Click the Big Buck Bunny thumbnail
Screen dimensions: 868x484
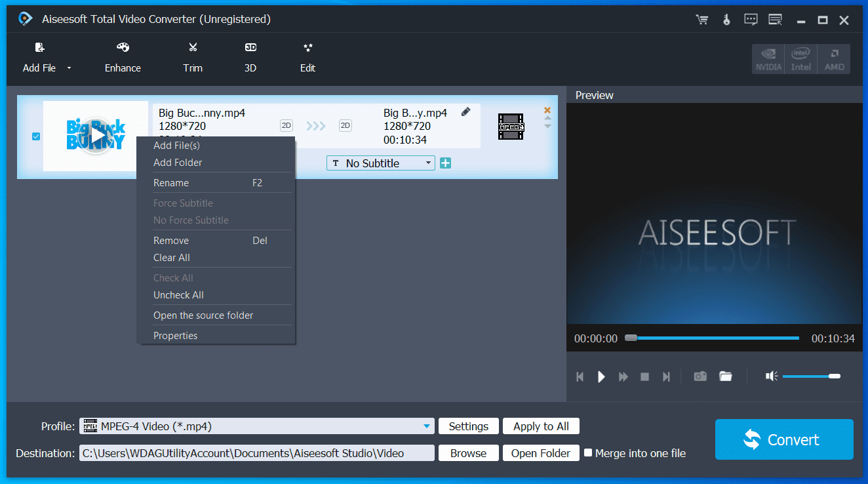pyautogui.click(x=96, y=136)
